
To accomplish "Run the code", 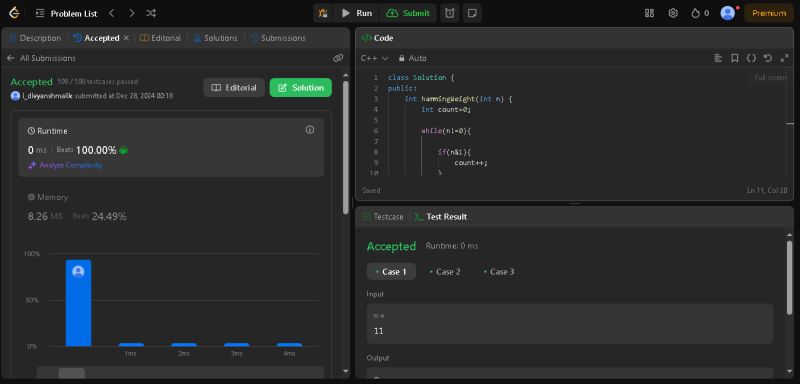I will coord(357,13).
